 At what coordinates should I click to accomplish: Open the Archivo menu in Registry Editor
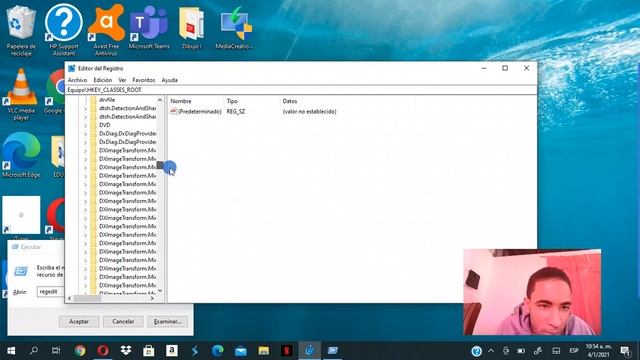(x=77, y=80)
